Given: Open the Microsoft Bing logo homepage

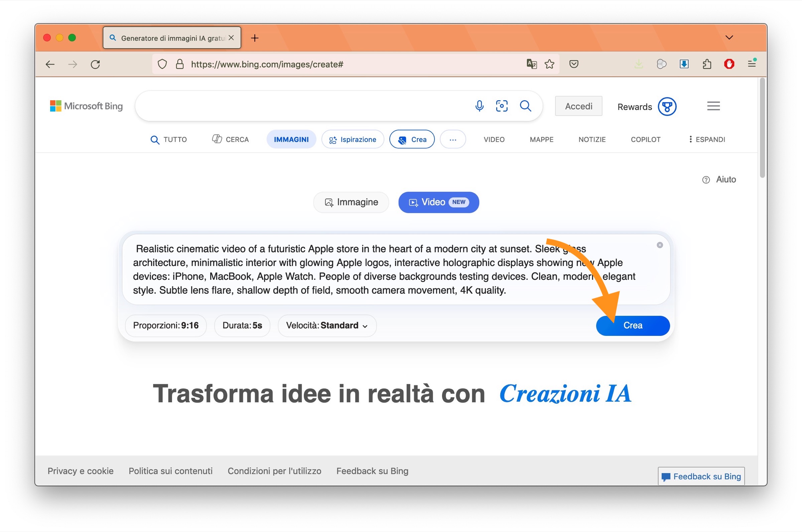Looking at the screenshot, I should (x=86, y=106).
